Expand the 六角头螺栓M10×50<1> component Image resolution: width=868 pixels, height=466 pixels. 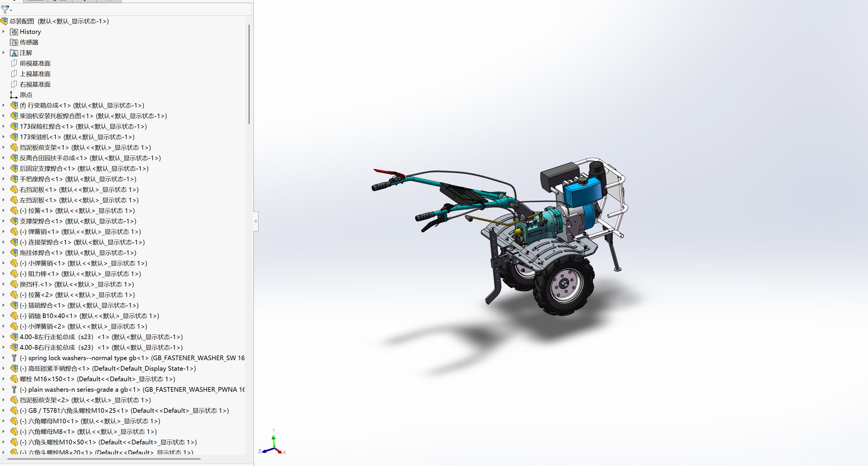[x=4, y=442]
